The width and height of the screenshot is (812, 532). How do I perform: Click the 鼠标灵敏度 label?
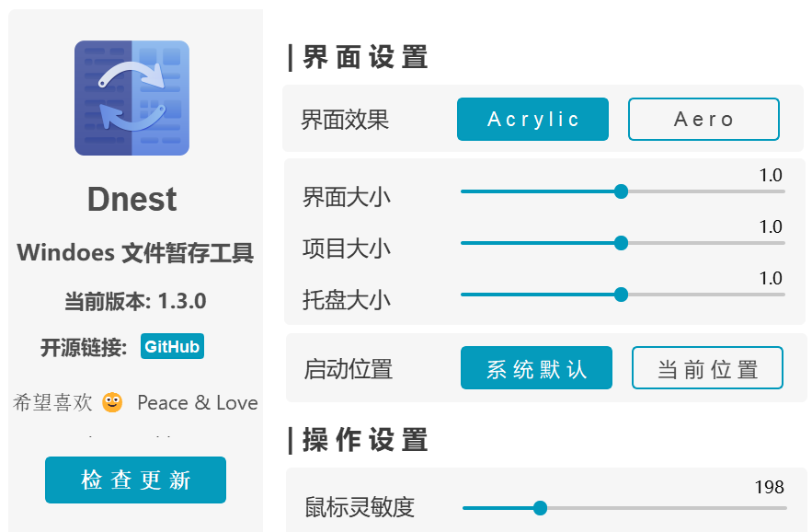point(360,506)
